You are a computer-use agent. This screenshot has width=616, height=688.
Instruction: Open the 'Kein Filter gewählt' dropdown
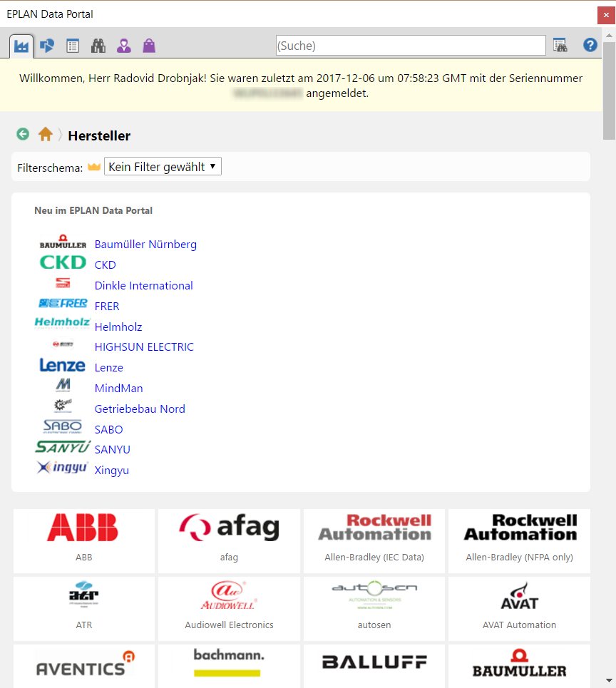[163, 165]
